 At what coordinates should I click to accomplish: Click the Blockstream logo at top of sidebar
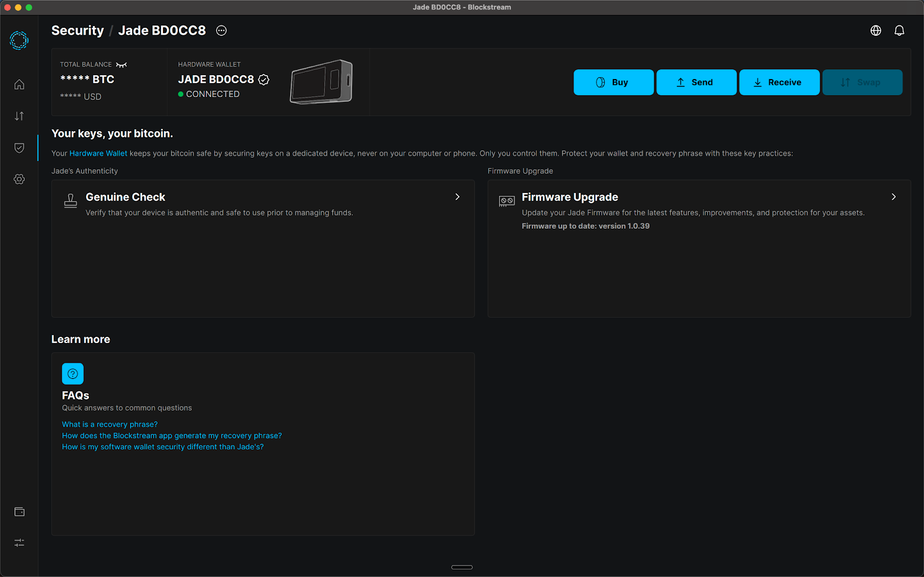[18, 40]
